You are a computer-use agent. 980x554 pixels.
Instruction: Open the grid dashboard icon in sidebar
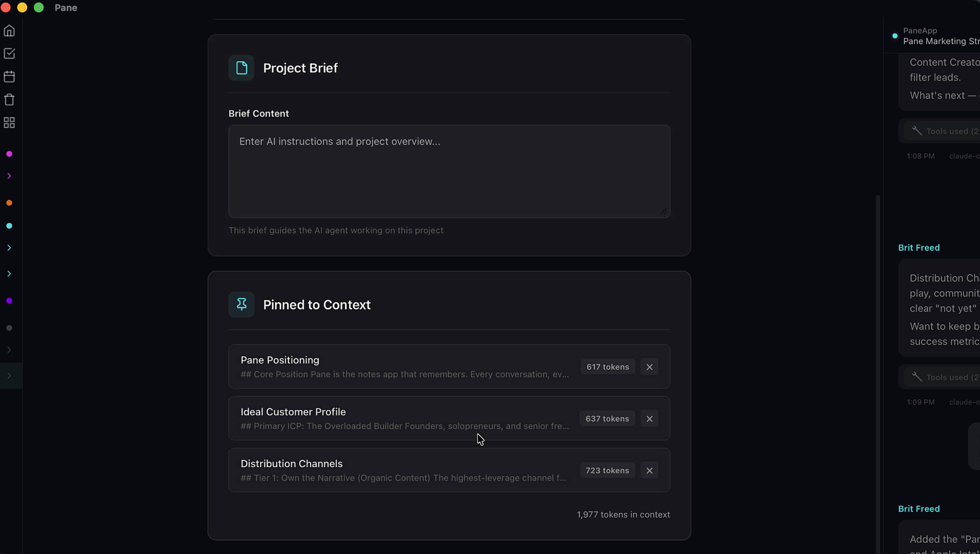(x=9, y=123)
